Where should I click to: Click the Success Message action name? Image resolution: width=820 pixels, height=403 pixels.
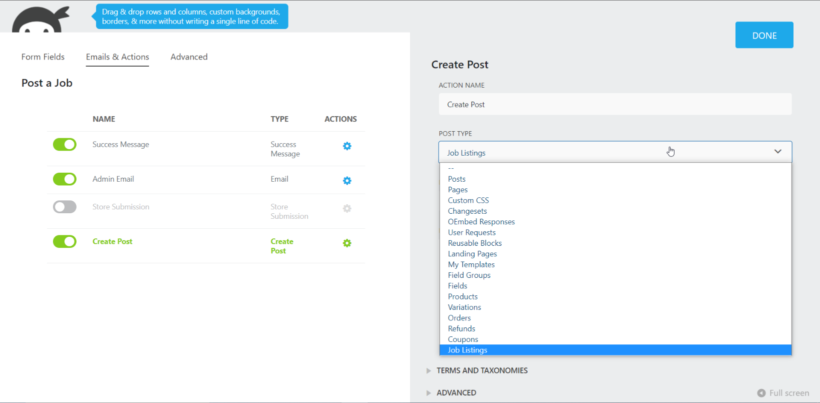(121, 144)
